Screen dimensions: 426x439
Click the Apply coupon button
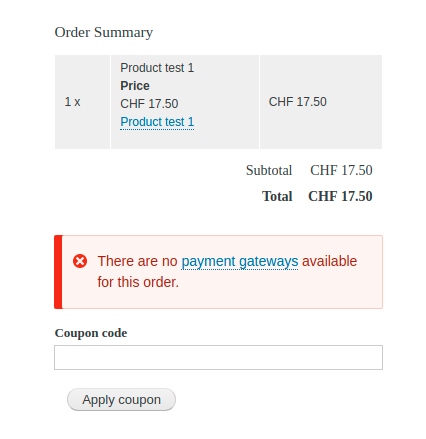(x=121, y=399)
